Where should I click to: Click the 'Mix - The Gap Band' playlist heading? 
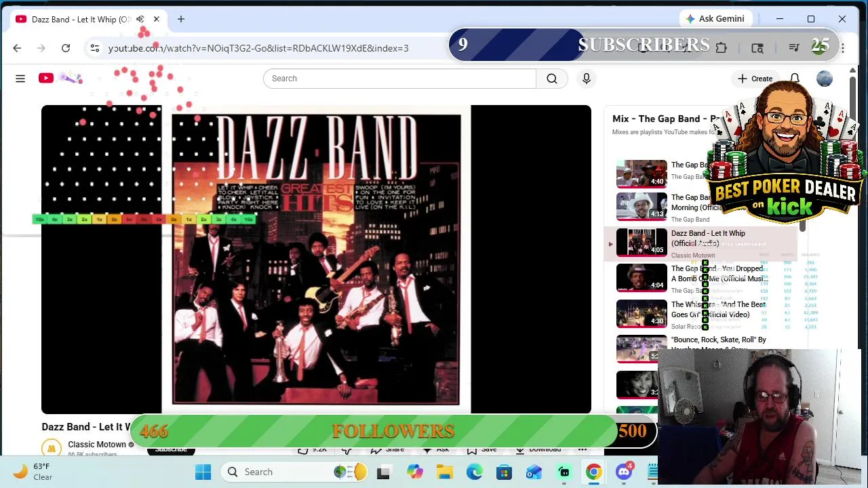[x=665, y=119]
